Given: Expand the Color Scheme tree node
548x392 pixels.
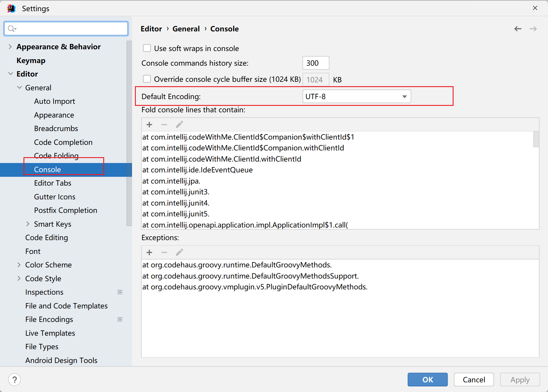Looking at the screenshot, I should coord(19,265).
